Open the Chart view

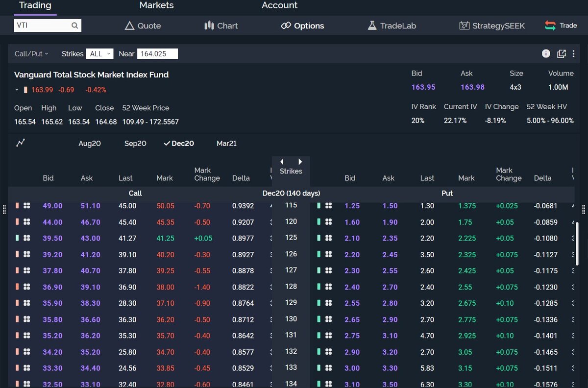coord(221,25)
